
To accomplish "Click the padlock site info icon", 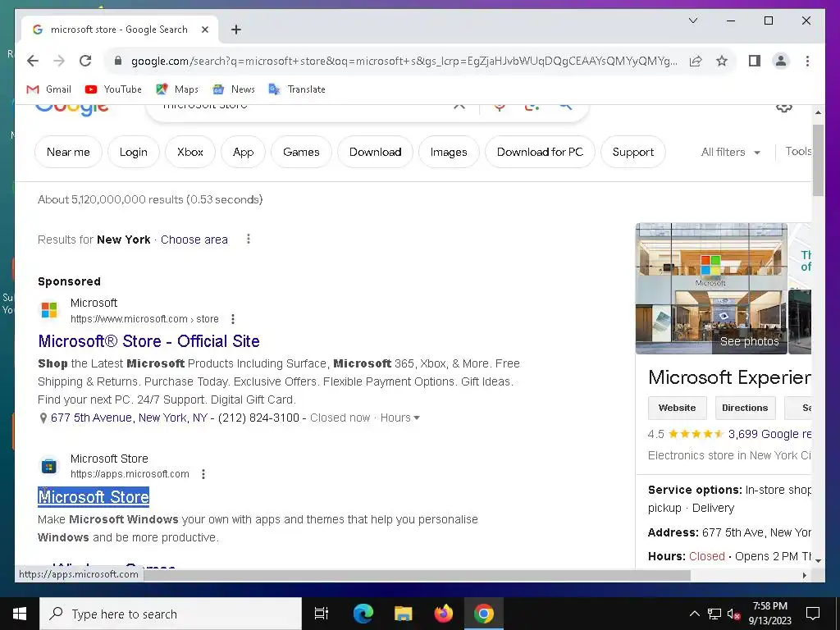I will (118, 61).
